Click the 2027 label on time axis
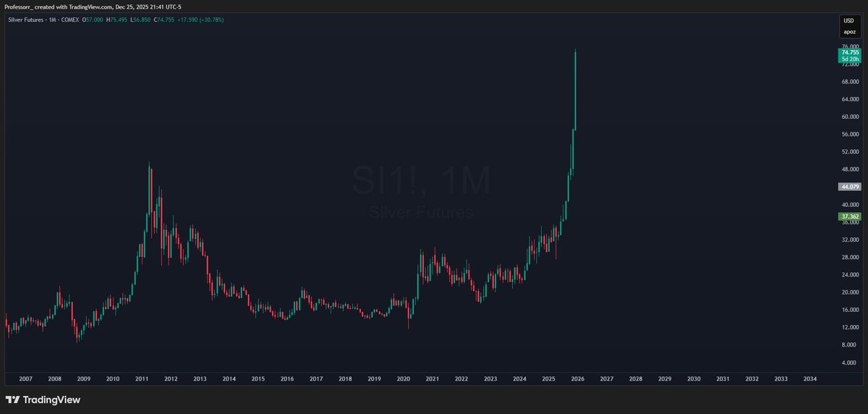The height and width of the screenshot is (414, 868). (x=607, y=379)
